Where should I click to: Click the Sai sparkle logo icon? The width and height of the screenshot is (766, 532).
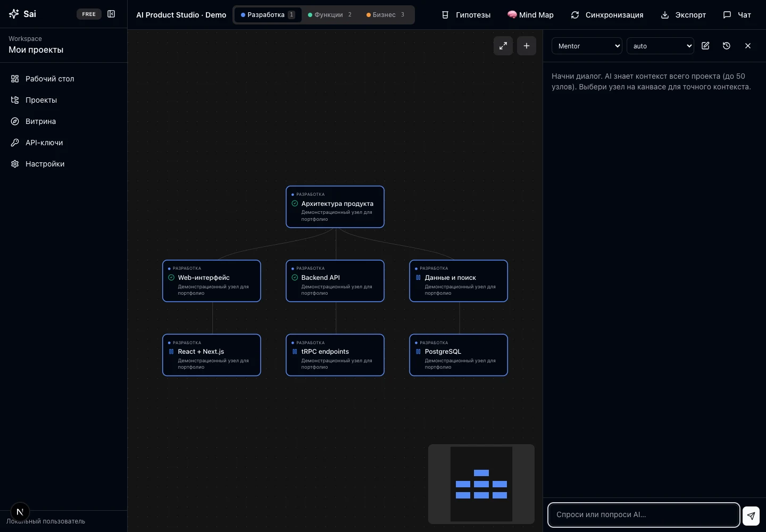point(14,14)
